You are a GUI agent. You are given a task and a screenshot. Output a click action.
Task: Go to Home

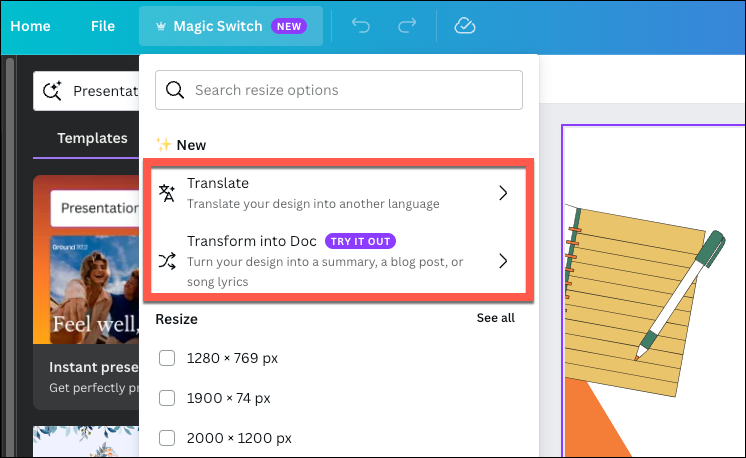[30, 26]
